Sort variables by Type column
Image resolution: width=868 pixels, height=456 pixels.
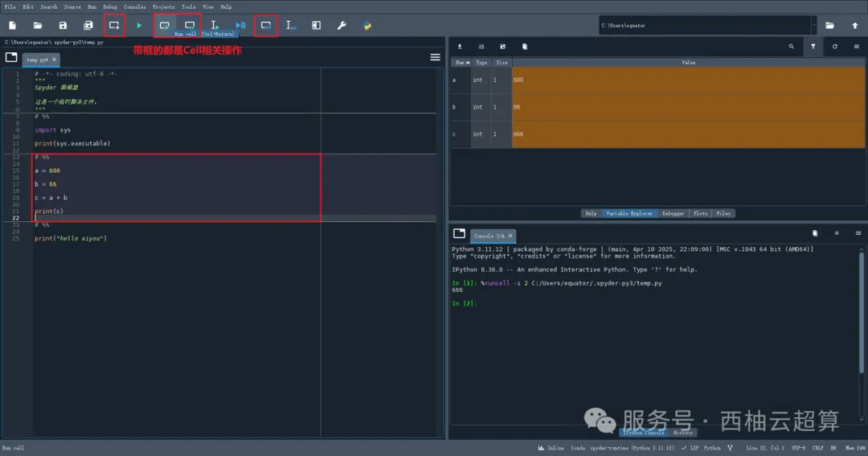click(481, 63)
